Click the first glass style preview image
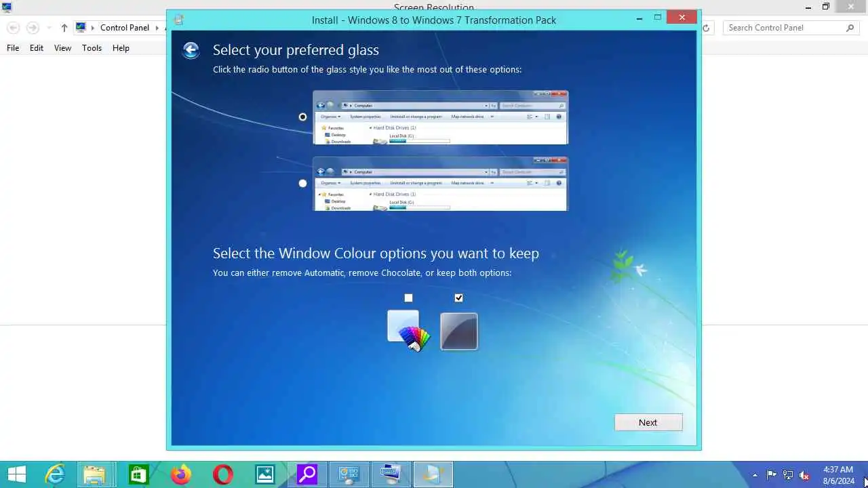This screenshot has height=488, width=868. pos(440,117)
